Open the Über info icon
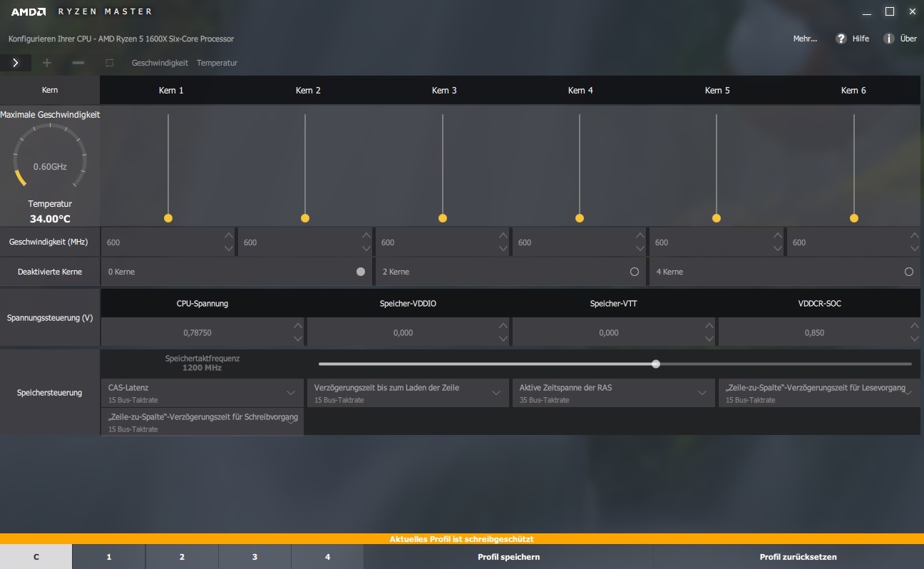Screen dimensions: 924x569 click(889, 39)
